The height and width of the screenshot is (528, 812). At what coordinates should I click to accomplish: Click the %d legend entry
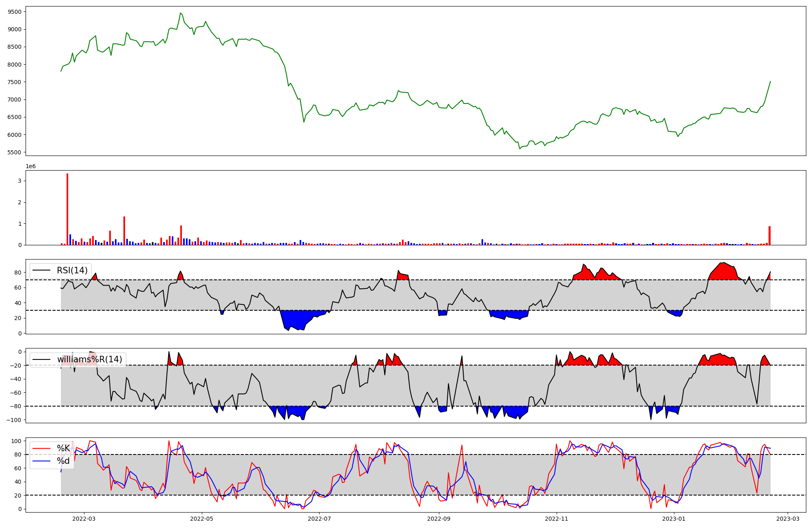[x=63, y=461]
